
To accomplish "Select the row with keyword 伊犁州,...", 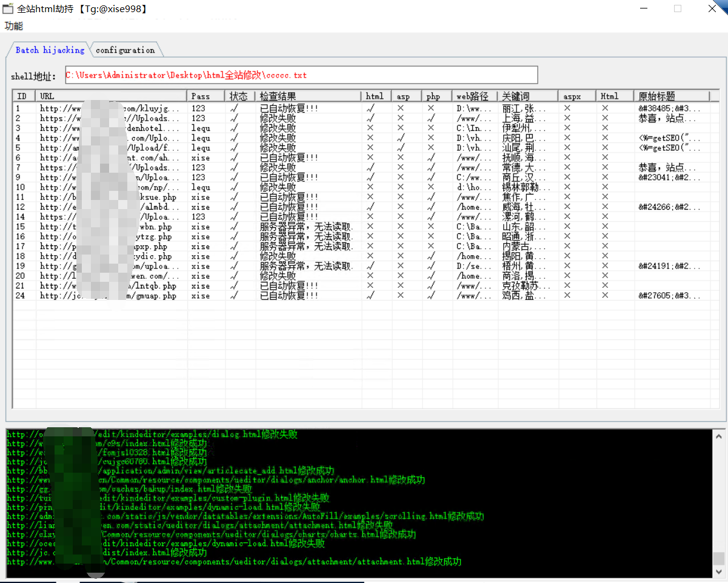I will pyautogui.click(x=366, y=128).
